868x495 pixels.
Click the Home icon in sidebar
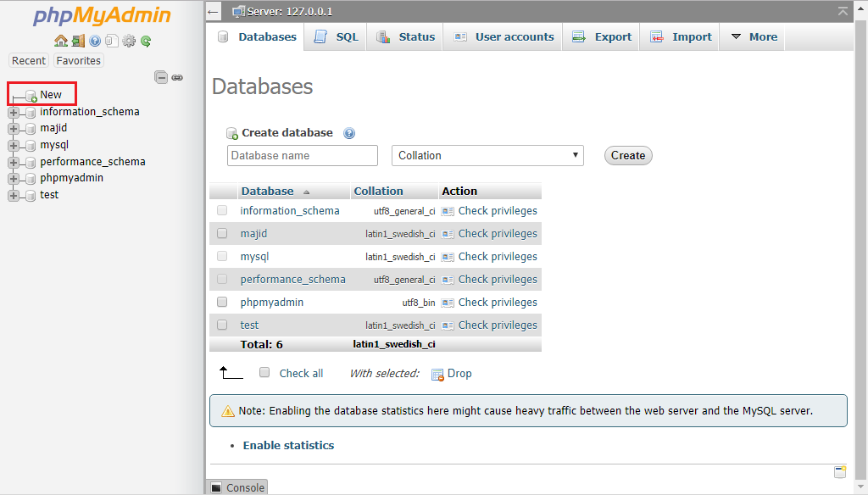[x=60, y=41]
